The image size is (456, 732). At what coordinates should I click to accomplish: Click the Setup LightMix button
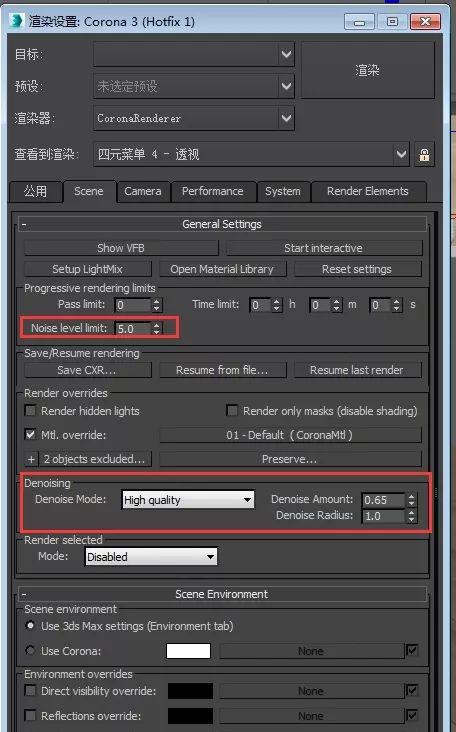click(x=88, y=269)
